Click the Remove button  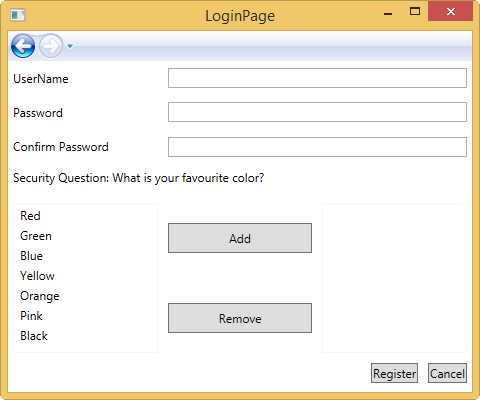click(x=240, y=318)
